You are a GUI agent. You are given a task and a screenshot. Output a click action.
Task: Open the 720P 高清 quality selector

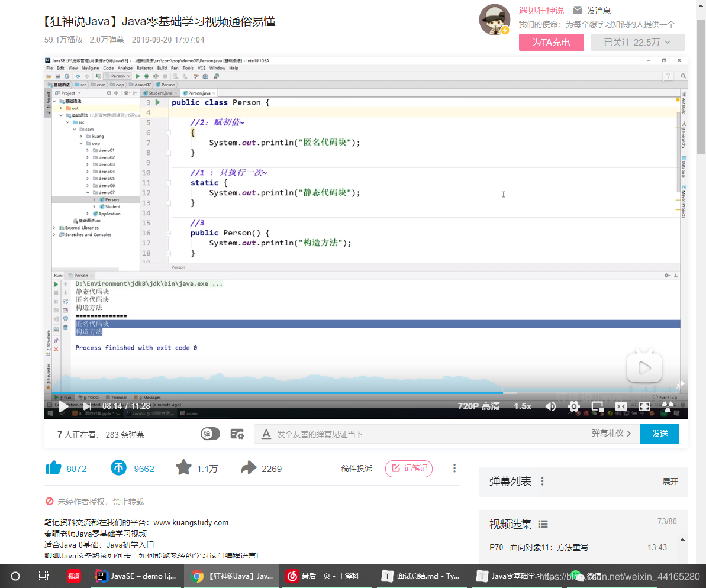[x=479, y=406]
